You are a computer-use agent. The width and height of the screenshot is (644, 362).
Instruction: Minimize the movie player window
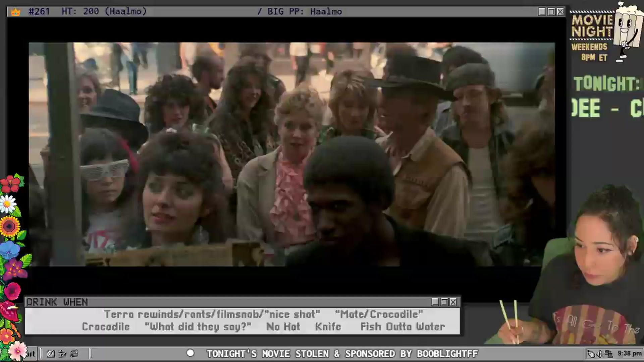coord(542,12)
